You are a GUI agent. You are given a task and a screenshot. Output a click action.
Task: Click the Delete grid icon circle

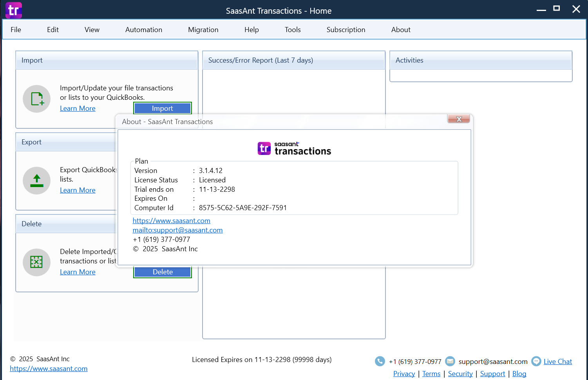point(37,263)
